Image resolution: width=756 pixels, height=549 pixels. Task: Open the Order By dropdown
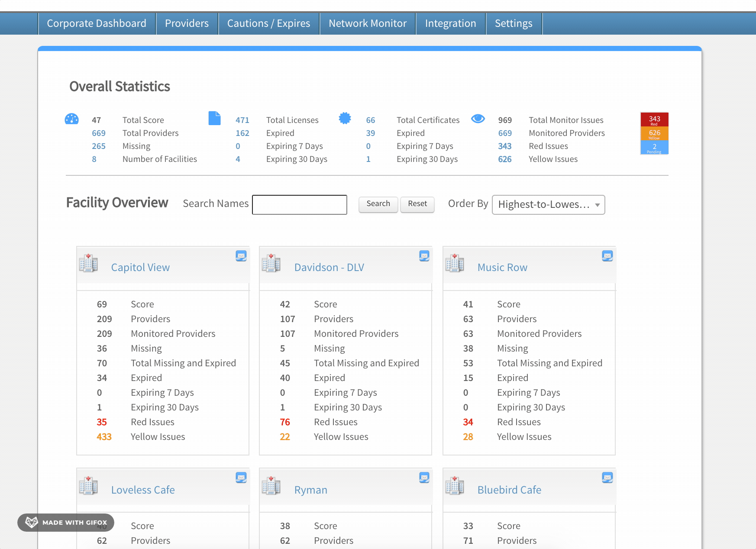548,205
